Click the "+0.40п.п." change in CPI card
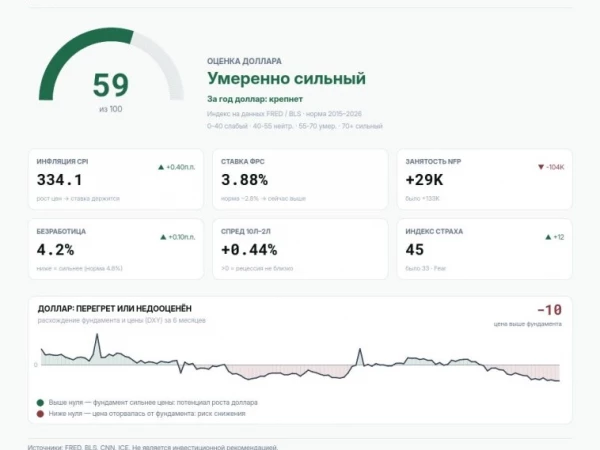 [181, 167]
